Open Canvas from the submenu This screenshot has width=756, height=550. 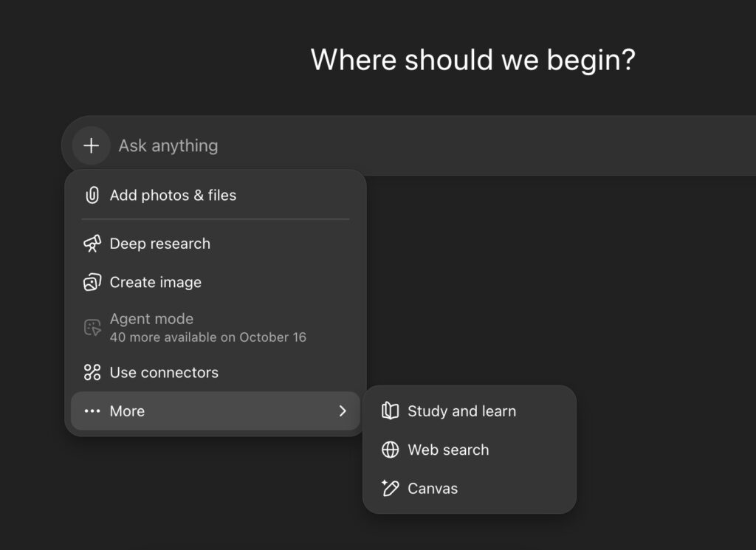(433, 488)
